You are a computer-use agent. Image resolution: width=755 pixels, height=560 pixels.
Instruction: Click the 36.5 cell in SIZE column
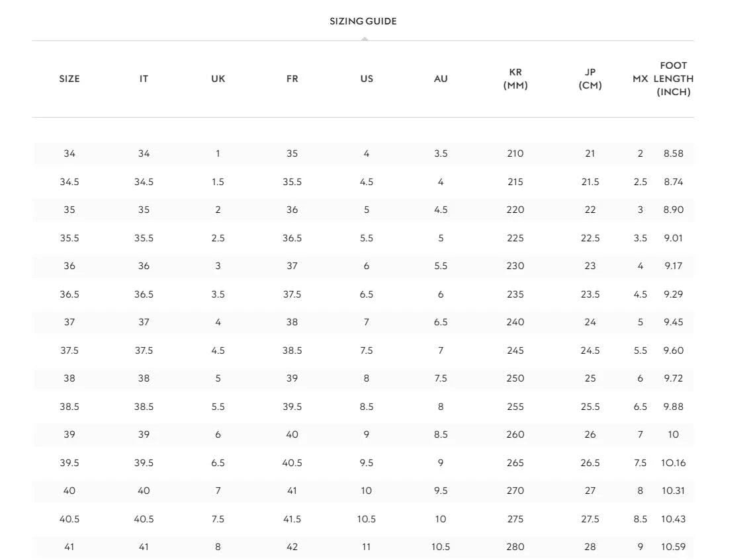[69, 294]
